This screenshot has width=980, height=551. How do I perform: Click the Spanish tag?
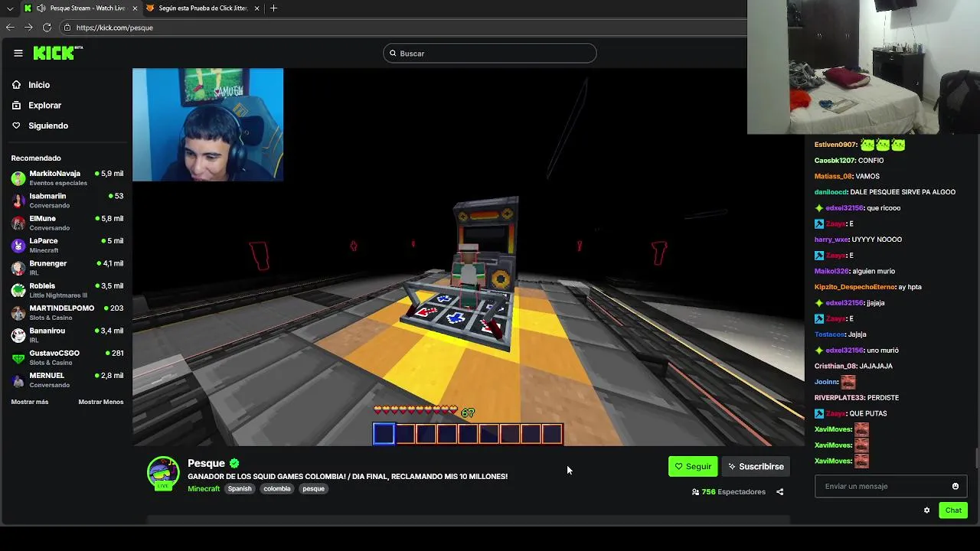(x=240, y=489)
